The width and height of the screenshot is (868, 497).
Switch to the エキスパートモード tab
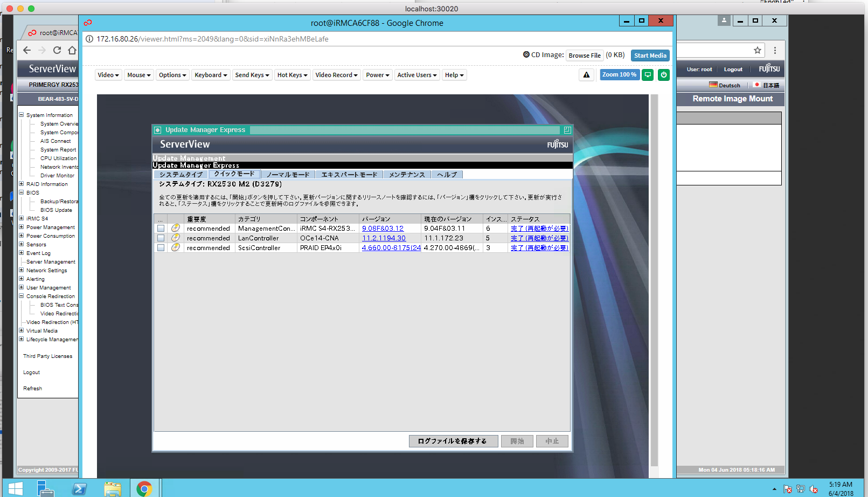[x=349, y=175]
